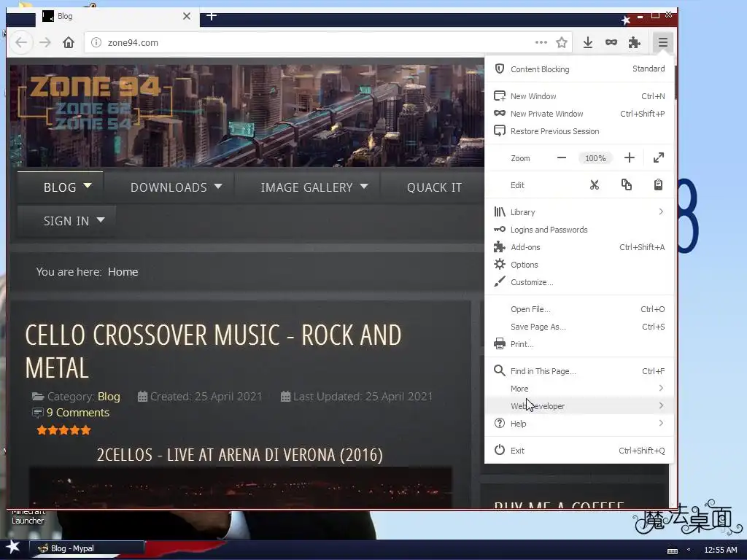Click the Blog category link

point(109,396)
